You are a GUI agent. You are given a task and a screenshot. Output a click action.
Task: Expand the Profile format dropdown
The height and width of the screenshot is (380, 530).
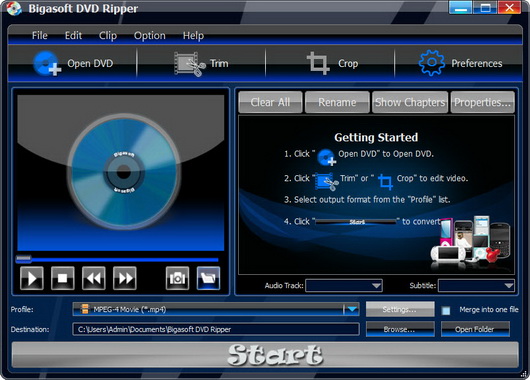352,309
